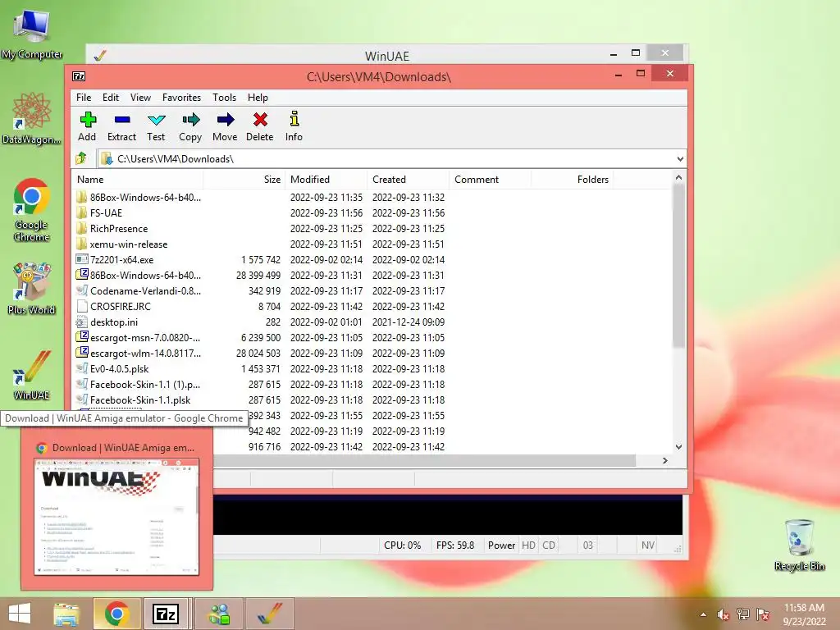Click Chrome icon in the taskbar
The image size is (840, 630).
click(116, 614)
